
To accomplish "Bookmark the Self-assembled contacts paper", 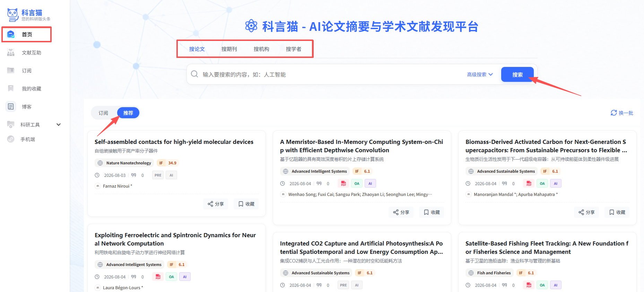I will point(246,204).
